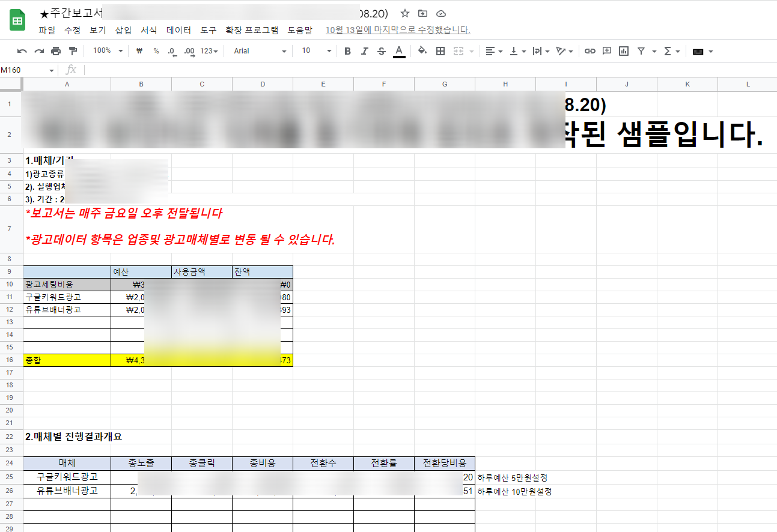The width and height of the screenshot is (777, 532).
Task: Open fill color bucket
Action: click(x=422, y=51)
